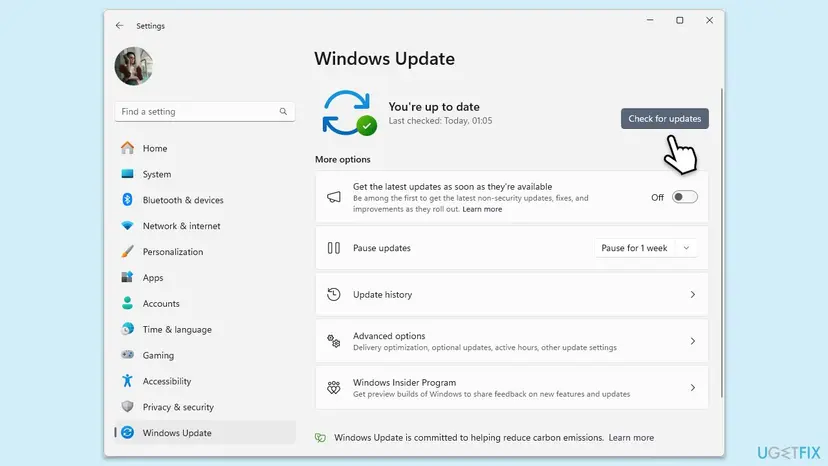This screenshot has height=466, width=828.
Task: Click the You're up to date text
Action: point(434,107)
